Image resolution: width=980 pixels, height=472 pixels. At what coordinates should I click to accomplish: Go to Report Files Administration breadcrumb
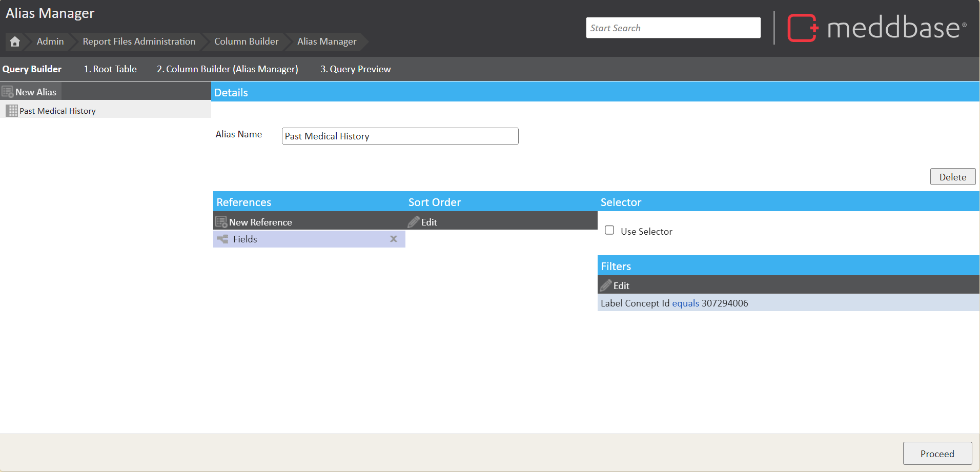pos(139,42)
